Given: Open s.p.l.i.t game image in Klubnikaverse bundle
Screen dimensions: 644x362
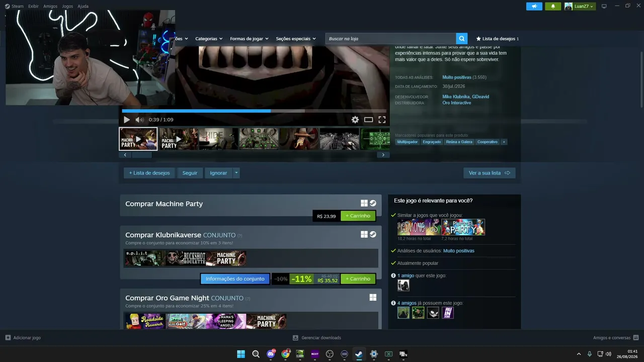Looking at the screenshot, I should pos(145,258).
